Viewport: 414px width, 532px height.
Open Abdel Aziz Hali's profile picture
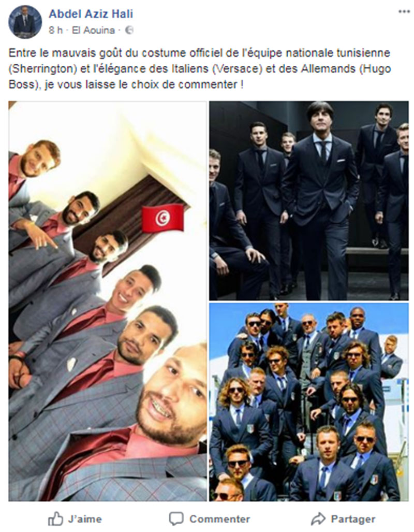tap(25, 22)
